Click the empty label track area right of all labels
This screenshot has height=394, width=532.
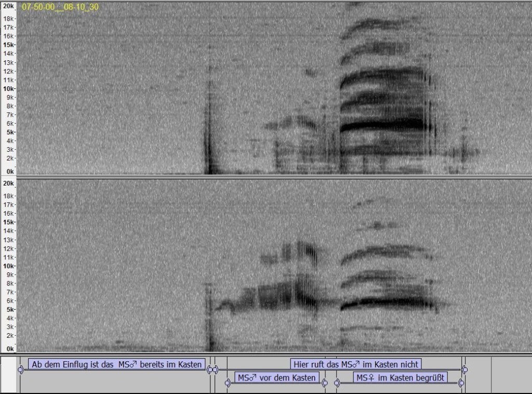(499, 374)
